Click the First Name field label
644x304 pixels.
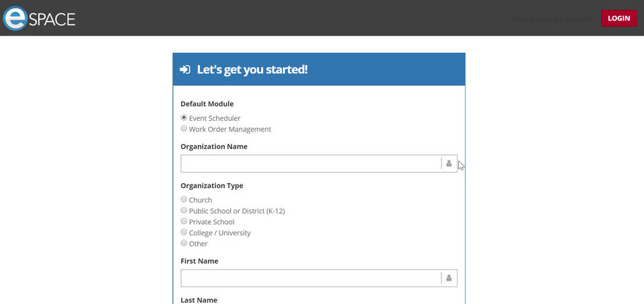pyautogui.click(x=199, y=261)
